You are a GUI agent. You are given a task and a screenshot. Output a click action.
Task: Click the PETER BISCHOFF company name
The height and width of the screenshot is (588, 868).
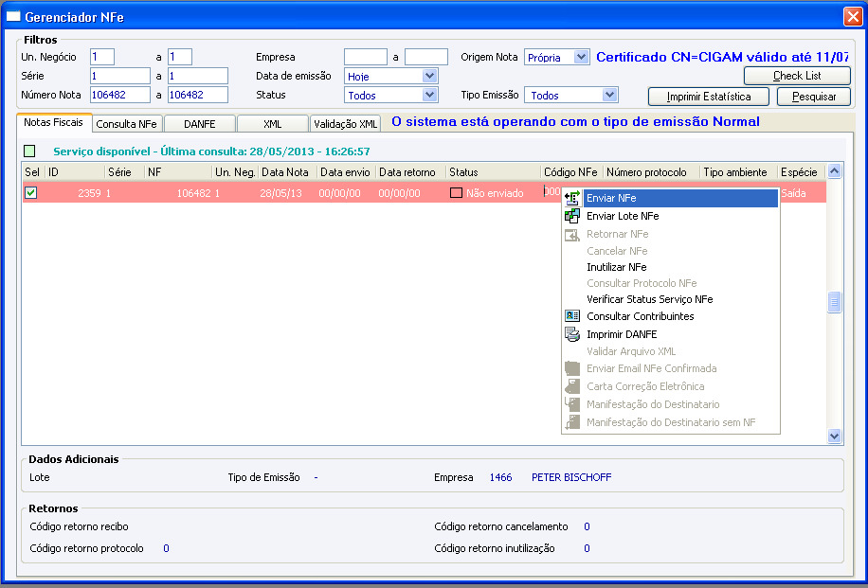571,477
